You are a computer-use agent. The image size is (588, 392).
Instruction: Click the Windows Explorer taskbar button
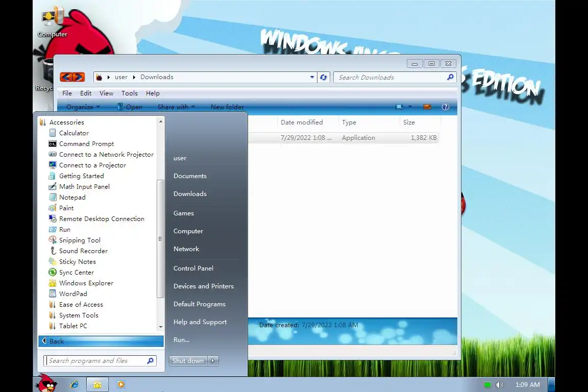click(97, 384)
